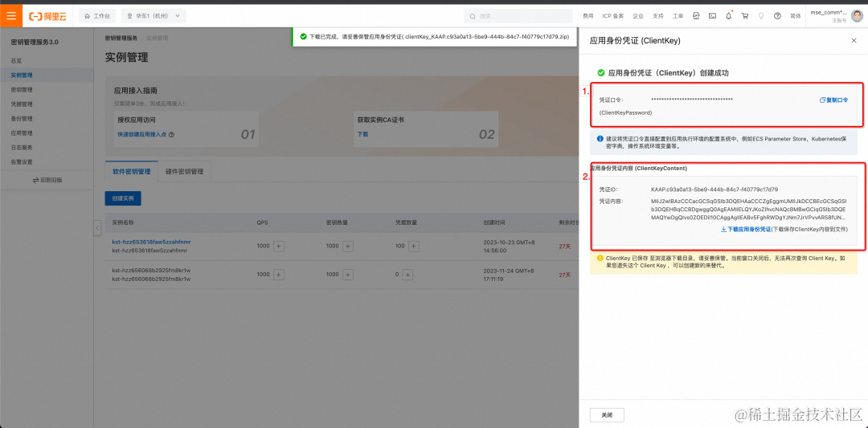Click creation time 2023-10-23 GMT+8
Image resolution: width=868 pixels, height=428 pixels.
pos(509,246)
